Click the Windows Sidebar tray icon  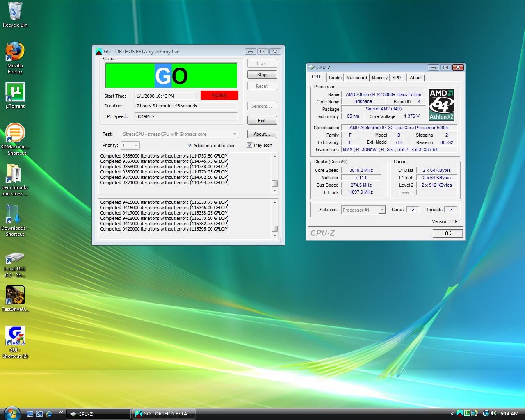tap(475, 413)
